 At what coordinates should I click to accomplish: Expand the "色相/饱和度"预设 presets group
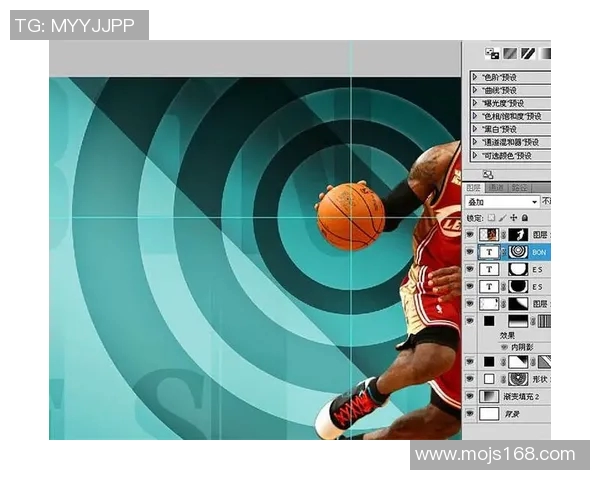(x=475, y=116)
